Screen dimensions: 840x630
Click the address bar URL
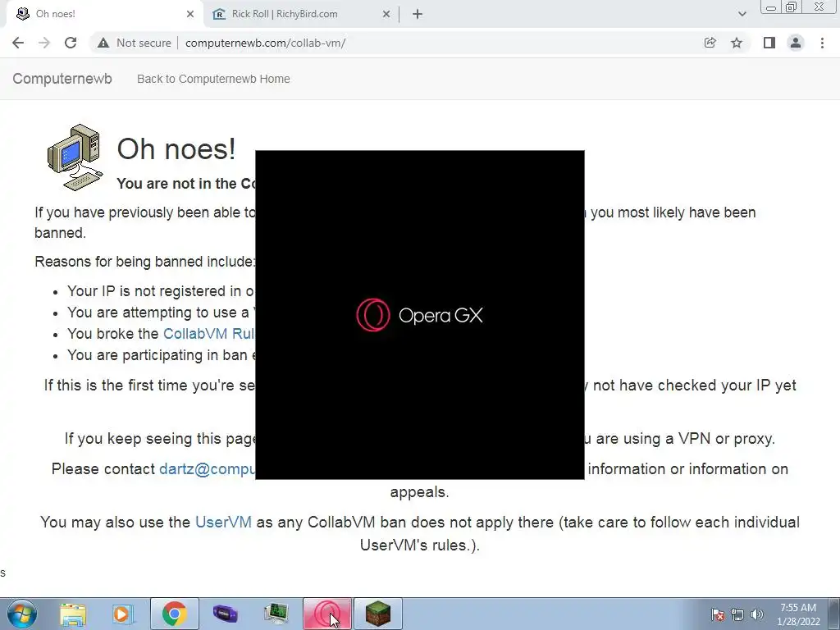(x=265, y=43)
